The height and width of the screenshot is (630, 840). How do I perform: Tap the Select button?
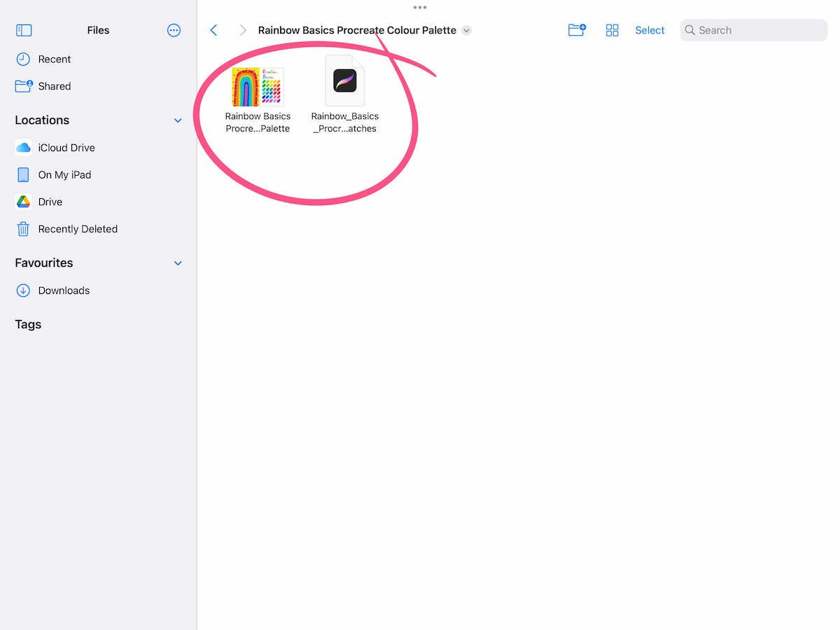pos(650,30)
